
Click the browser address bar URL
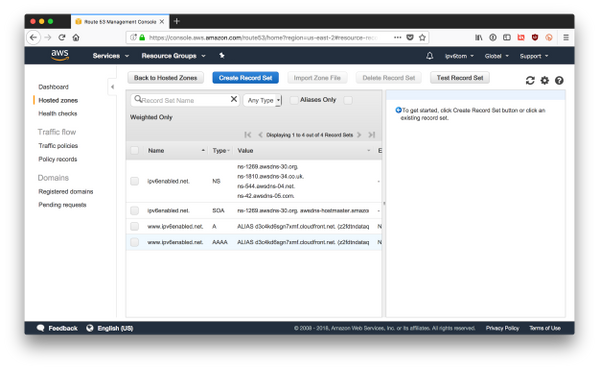point(264,37)
